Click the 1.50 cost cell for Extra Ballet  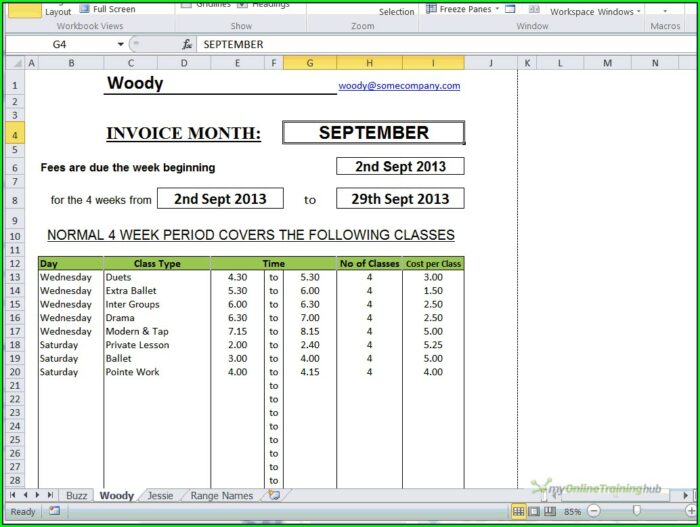pos(433,291)
